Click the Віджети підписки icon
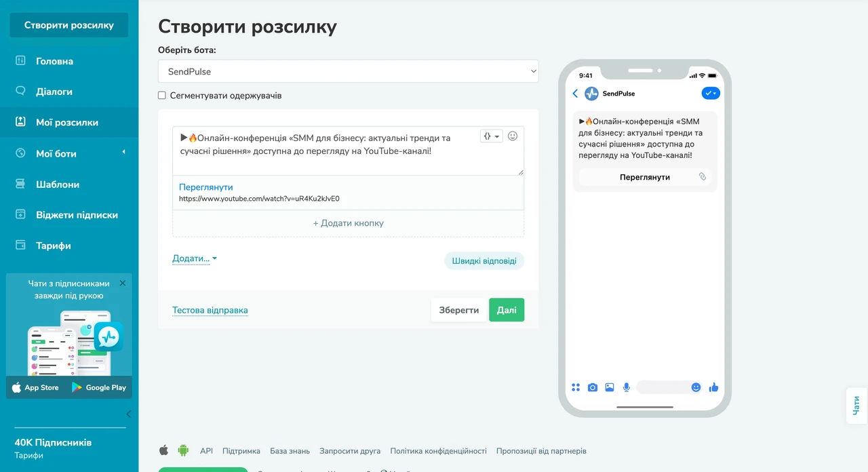The height and width of the screenshot is (472, 868). pyautogui.click(x=20, y=214)
